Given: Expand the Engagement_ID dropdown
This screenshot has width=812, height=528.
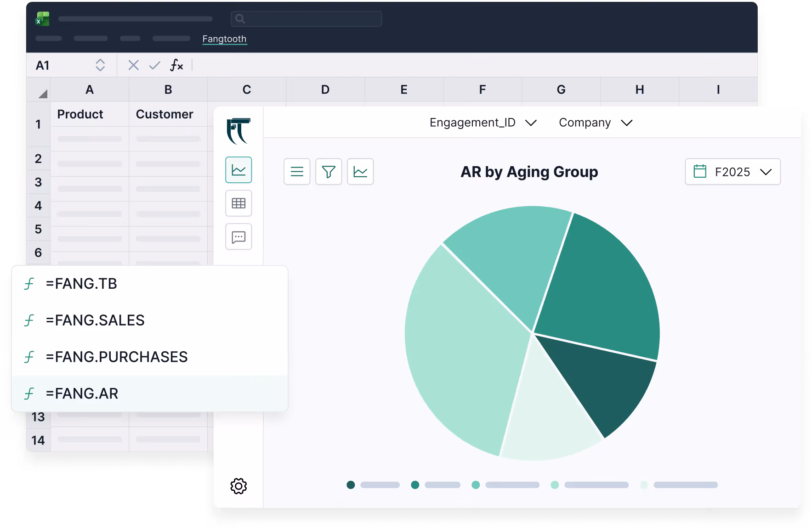Looking at the screenshot, I should click(x=483, y=123).
